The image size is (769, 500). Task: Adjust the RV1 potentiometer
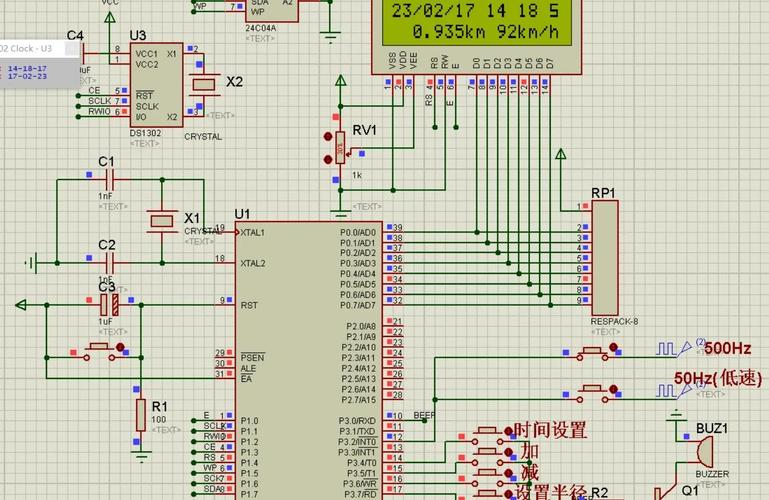pos(339,148)
